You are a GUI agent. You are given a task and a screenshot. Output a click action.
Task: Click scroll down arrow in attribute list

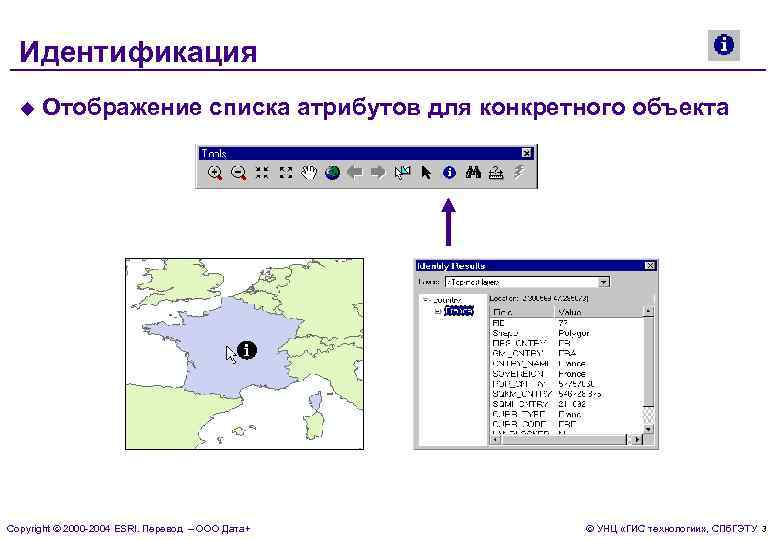[649, 429]
